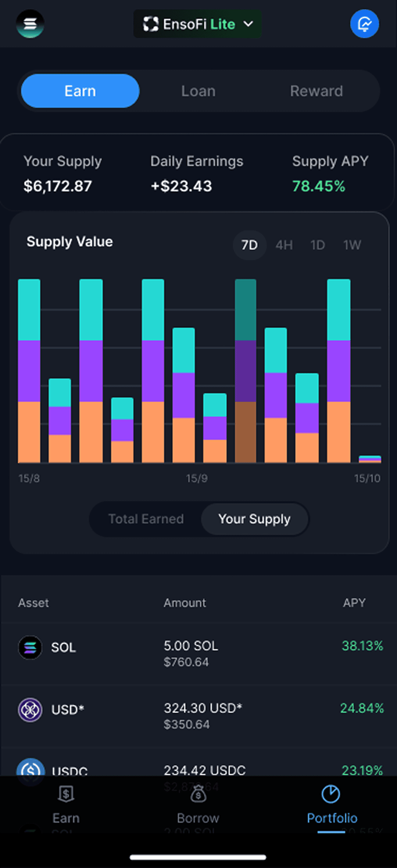Click the $350.64 value under USD*
The width and height of the screenshot is (397, 868).
(x=187, y=724)
